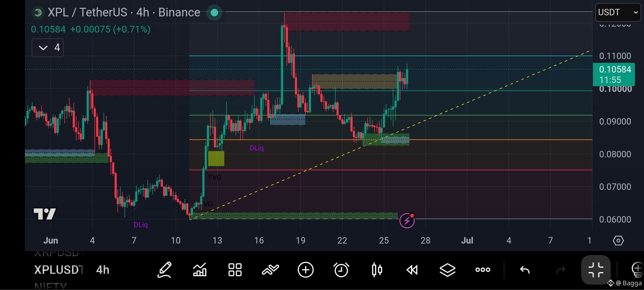Click the lower purple DLiq label
This screenshot has height=290, width=644.
(141, 225)
